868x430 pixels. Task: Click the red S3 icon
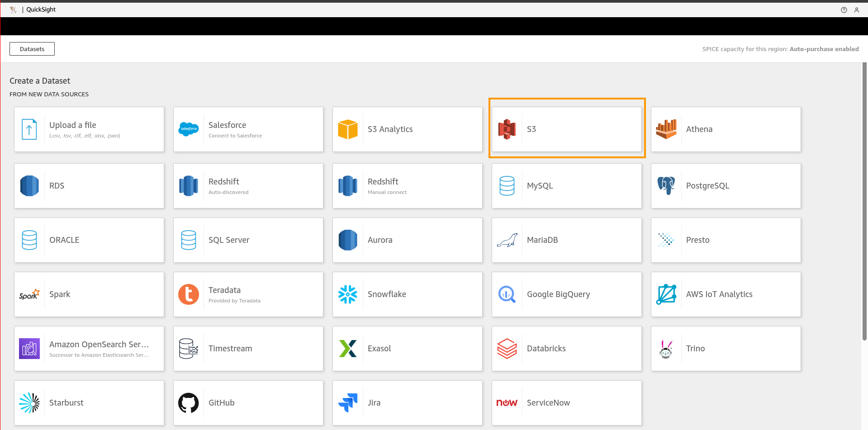tap(507, 129)
